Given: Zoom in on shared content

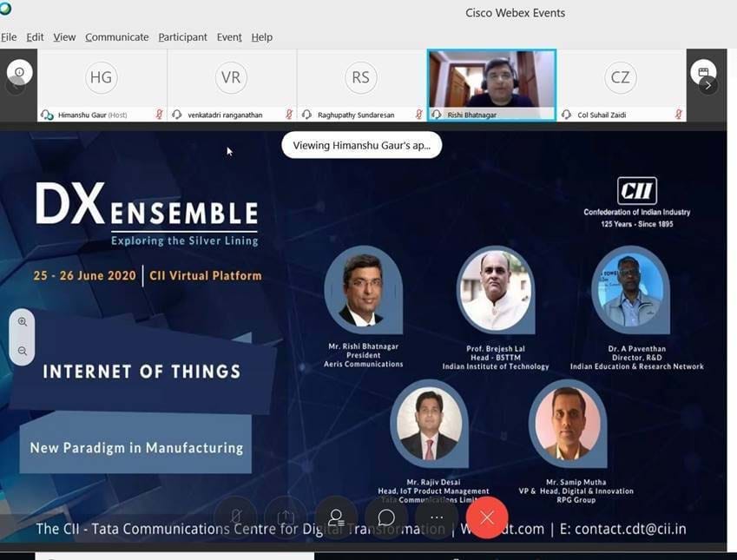Looking at the screenshot, I should pos(22,322).
